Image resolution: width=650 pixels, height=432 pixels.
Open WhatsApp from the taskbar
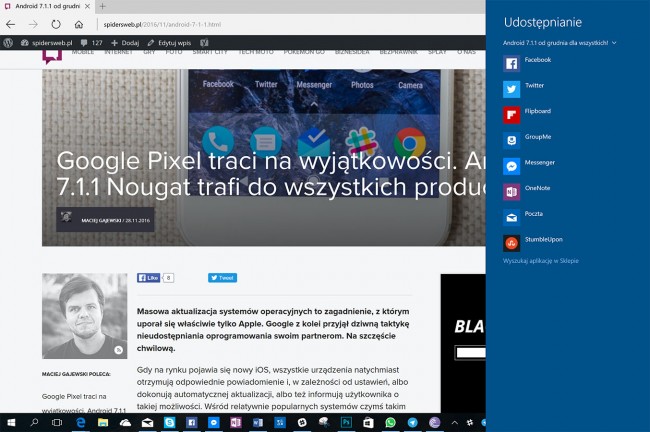(390, 422)
